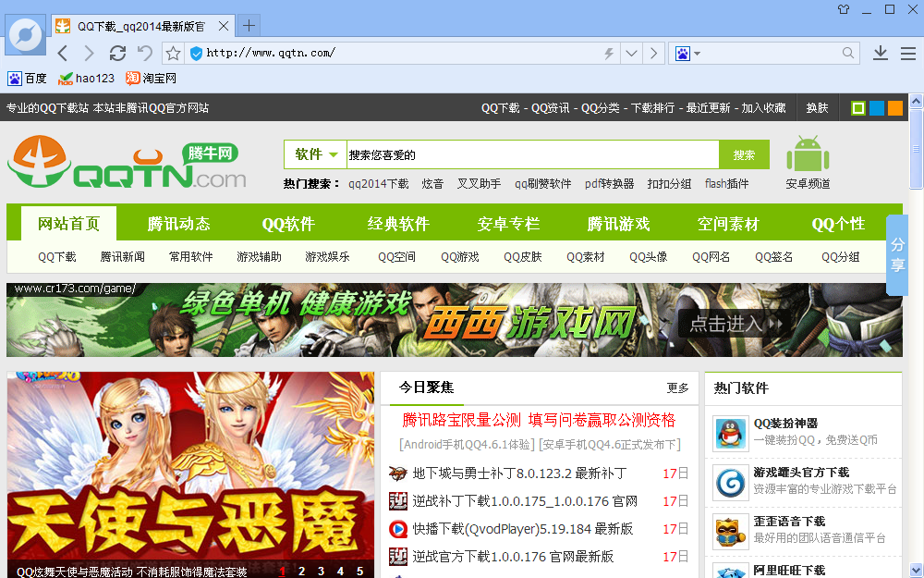Open the 安卓专栏 nav tab
This screenshot has height=578, width=924.
[x=508, y=224]
